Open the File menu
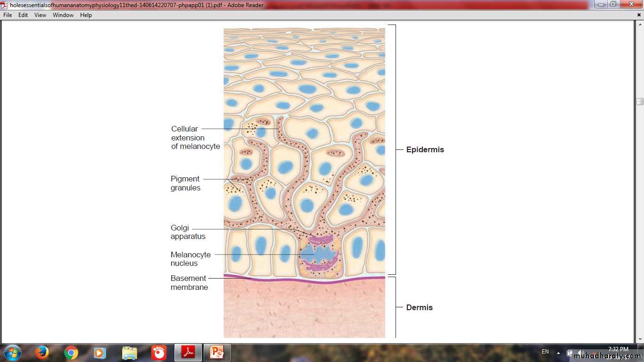This screenshot has height=362, width=644. [8, 15]
